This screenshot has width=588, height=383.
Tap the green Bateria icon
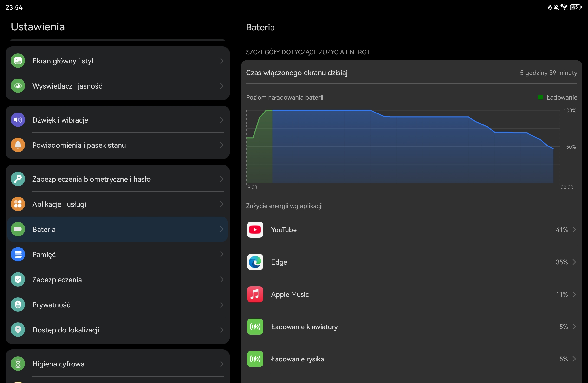18,229
